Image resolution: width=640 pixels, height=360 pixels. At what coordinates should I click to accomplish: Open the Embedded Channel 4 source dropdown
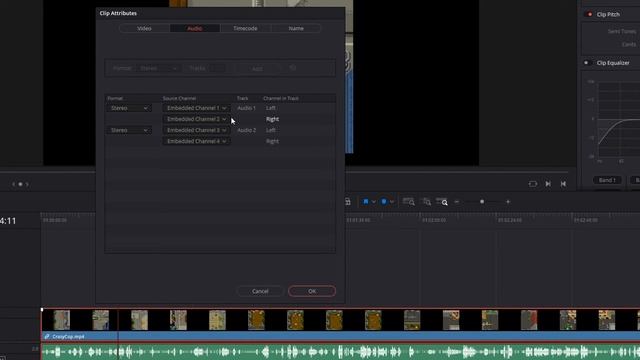pyautogui.click(x=196, y=141)
